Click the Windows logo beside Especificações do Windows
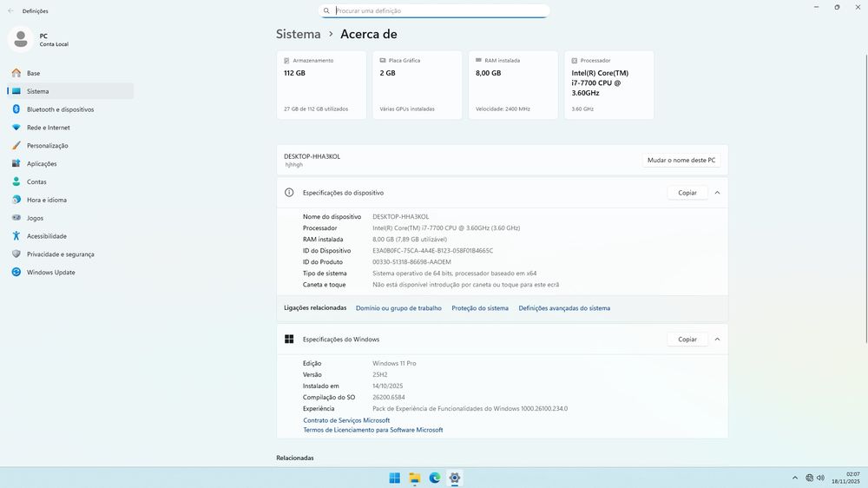This screenshot has height=488, width=868. click(x=289, y=339)
